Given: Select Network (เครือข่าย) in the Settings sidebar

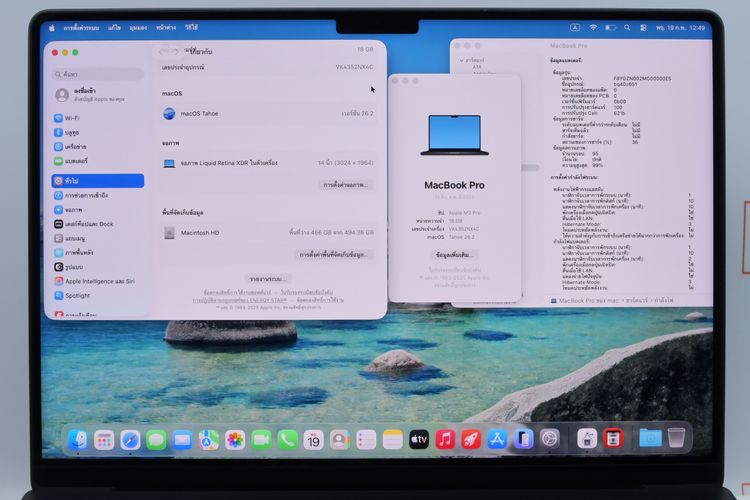Looking at the screenshot, I should click(x=98, y=146).
